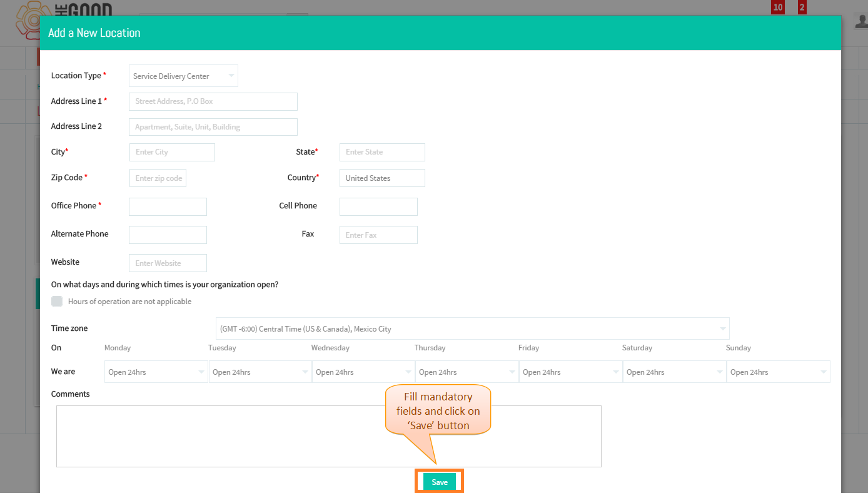Viewport: 868px width, 493px height.
Task: Select the Office Phone input box
Action: [168, 206]
